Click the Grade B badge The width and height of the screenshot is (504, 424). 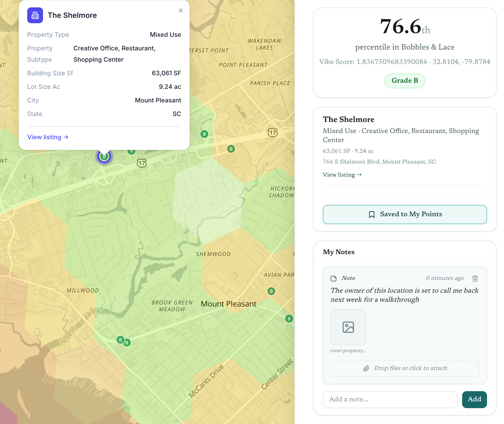(x=405, y=81)
